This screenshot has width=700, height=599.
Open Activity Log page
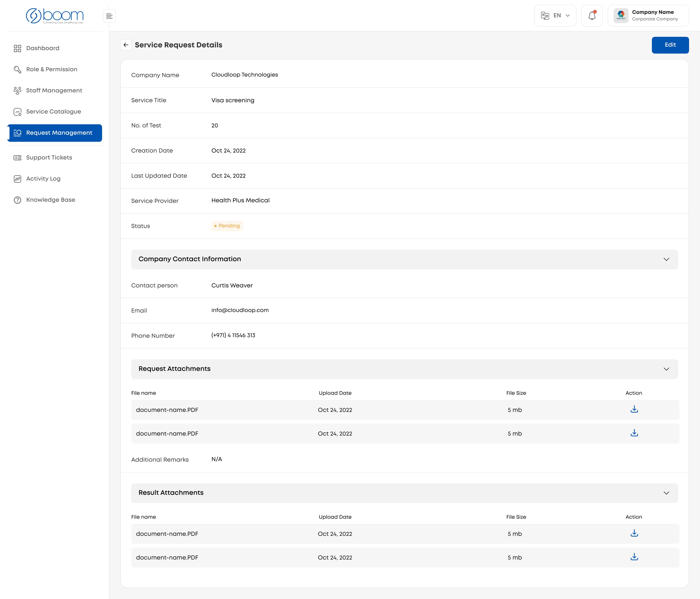55,179
